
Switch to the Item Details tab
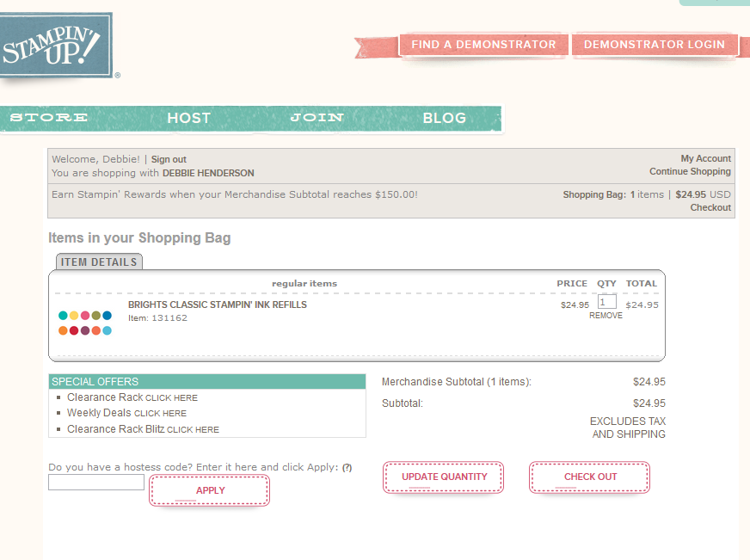[99, 262]
